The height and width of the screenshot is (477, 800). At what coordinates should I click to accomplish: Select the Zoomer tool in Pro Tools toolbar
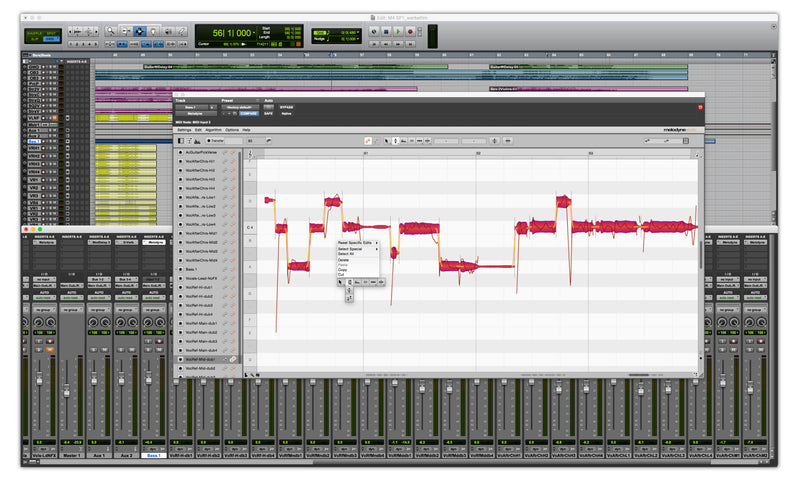click(110, 31)
